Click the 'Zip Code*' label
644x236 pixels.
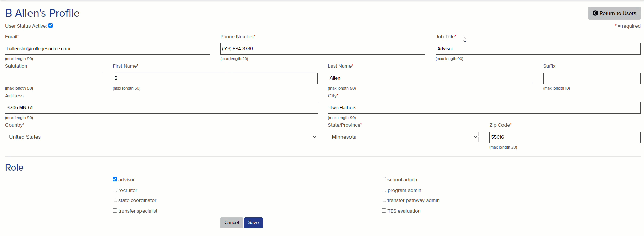tap(500, 125)
